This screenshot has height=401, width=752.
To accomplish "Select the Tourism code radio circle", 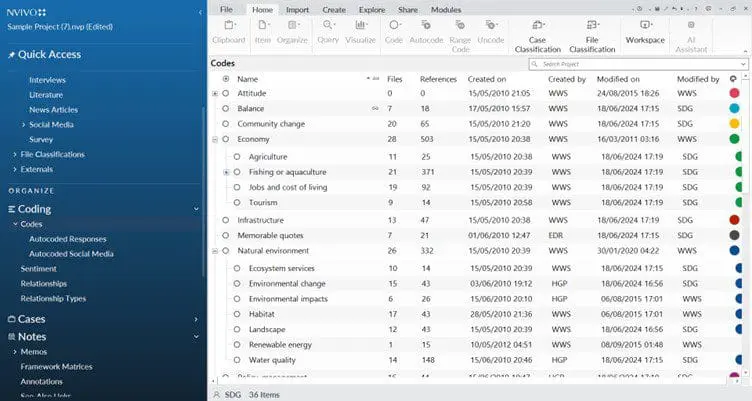I will pos(237,203).
